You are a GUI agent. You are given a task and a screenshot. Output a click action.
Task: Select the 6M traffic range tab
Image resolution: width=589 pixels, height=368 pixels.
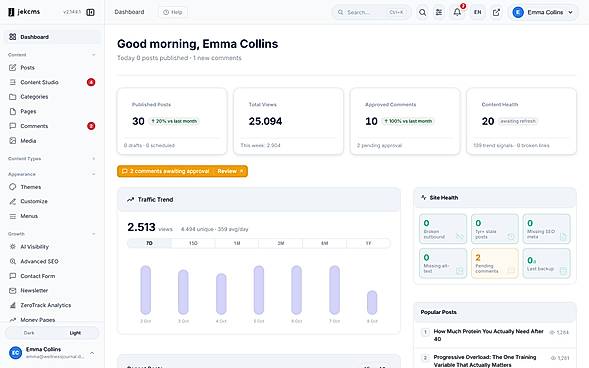click(x=325, y=243)
